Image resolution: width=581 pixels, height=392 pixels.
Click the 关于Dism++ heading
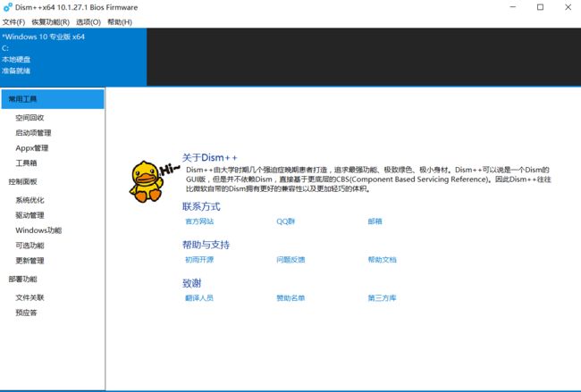209,158
